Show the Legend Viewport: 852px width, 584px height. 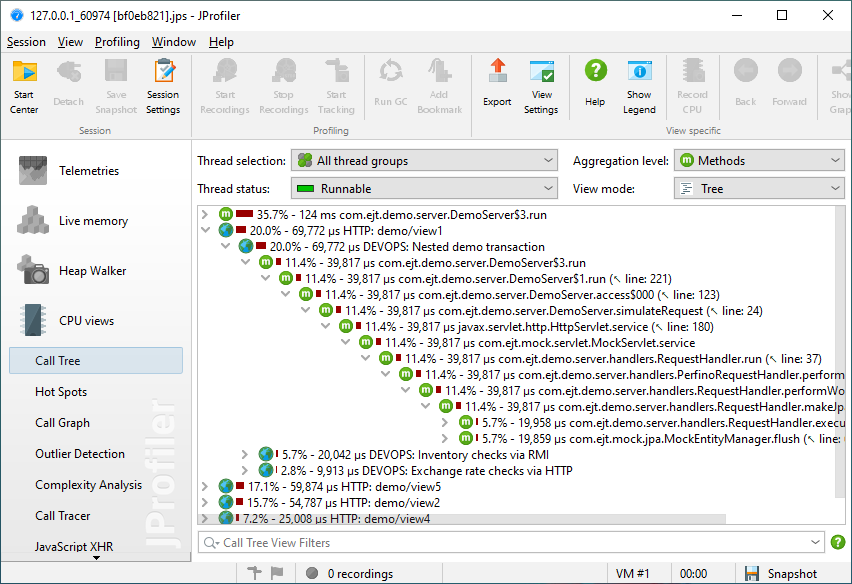[640, 87]
